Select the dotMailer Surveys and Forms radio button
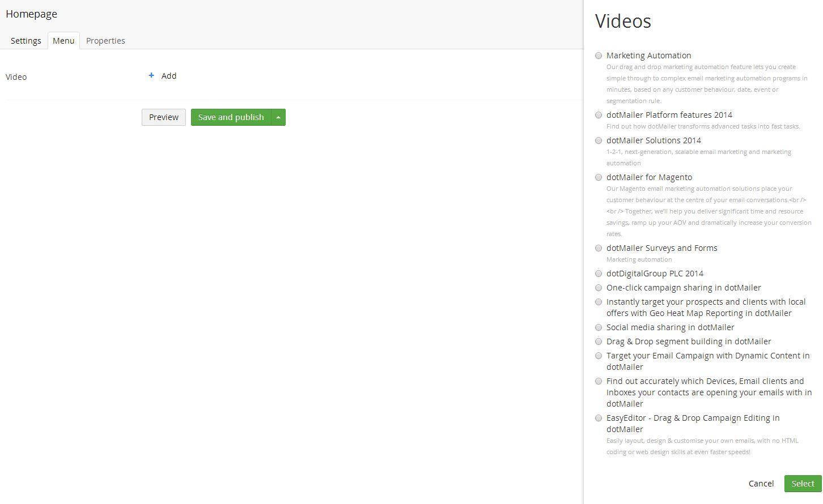The height and width of the screenshot is (504, 823). click(599, 248)
